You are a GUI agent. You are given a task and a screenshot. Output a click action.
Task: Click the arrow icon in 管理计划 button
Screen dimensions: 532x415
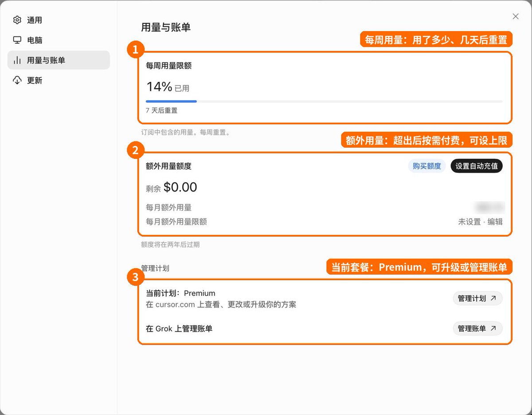[x=493, y=298]
